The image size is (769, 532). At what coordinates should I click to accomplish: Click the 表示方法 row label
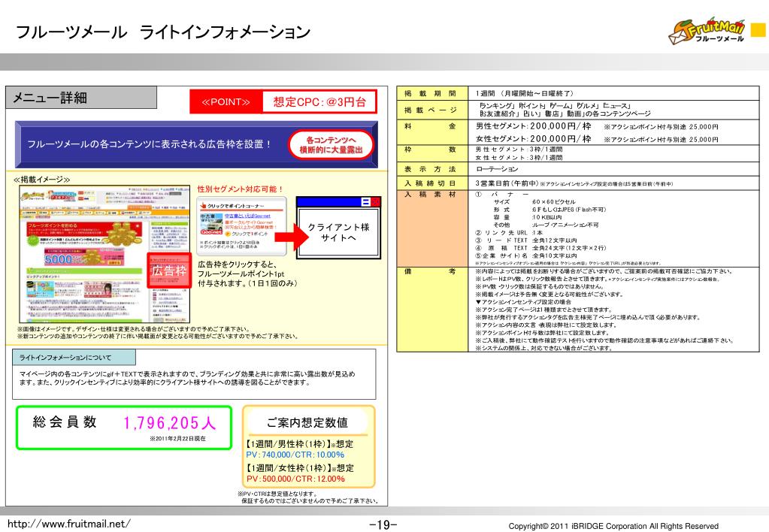pyautogui.click(x=430, y=169)
